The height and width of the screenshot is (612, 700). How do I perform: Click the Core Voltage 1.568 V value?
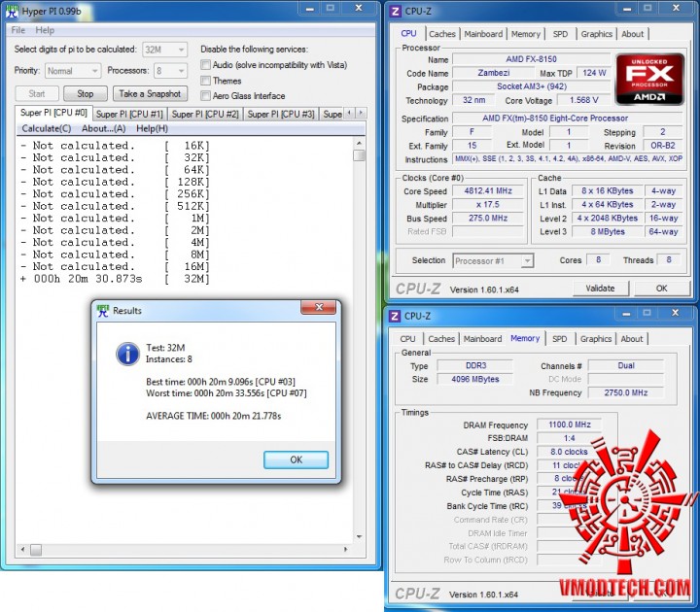pyautogui.click(x=584, y=100)
